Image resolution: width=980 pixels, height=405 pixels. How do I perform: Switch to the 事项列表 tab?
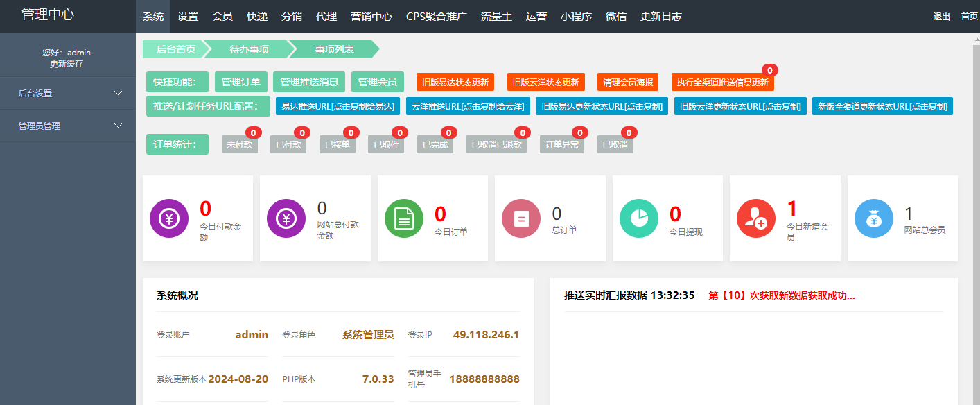pos(334,49)
